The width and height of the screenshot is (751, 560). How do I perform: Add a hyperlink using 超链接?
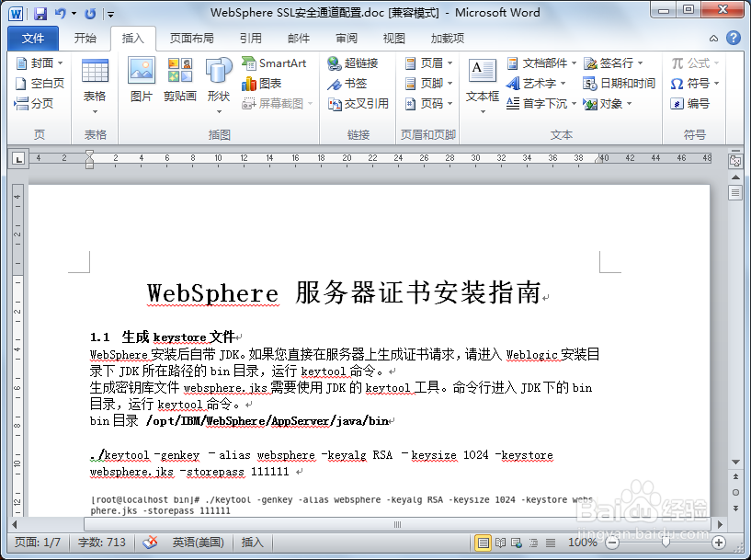pyautogui.click(x=348, y=63)
